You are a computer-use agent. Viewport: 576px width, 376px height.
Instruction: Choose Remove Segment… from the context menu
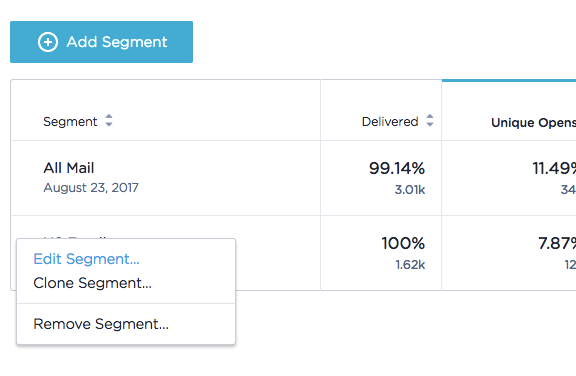click(101, 324)
